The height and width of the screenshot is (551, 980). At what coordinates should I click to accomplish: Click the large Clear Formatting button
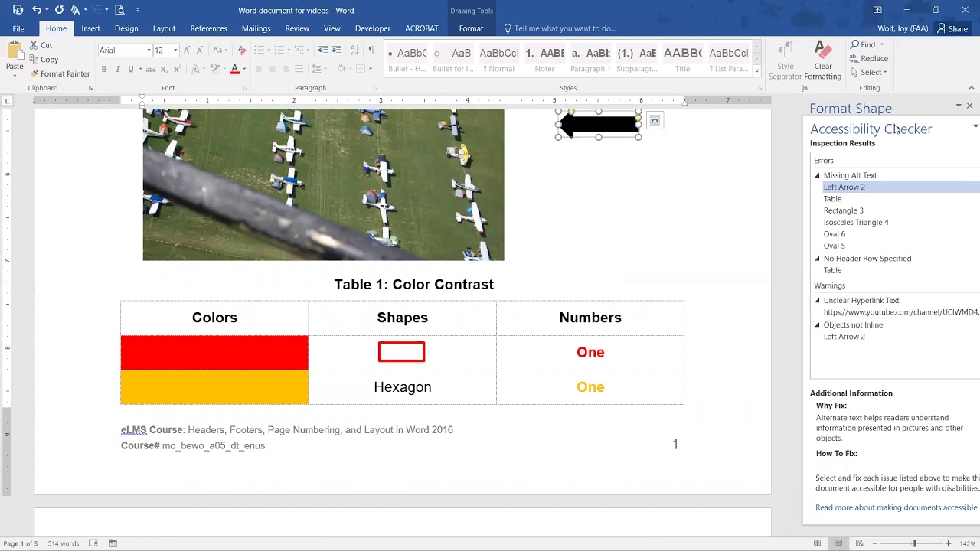[x=823, y=61]
